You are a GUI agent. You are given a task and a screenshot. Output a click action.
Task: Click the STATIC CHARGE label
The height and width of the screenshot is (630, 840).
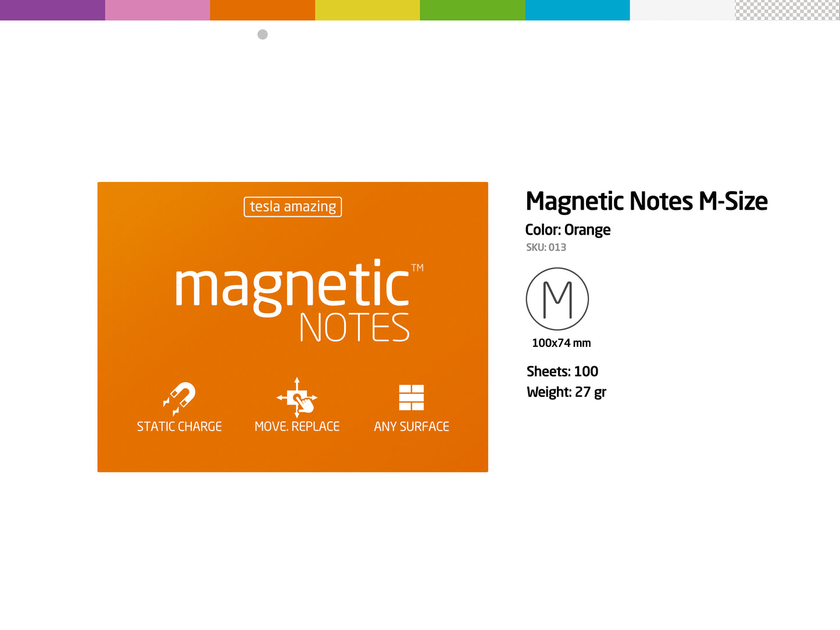(180, 427)
